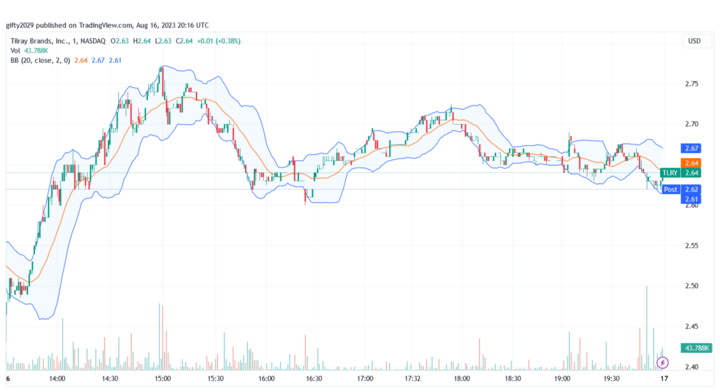Click the 2.40 price axis tick

(x=692, y=367)
